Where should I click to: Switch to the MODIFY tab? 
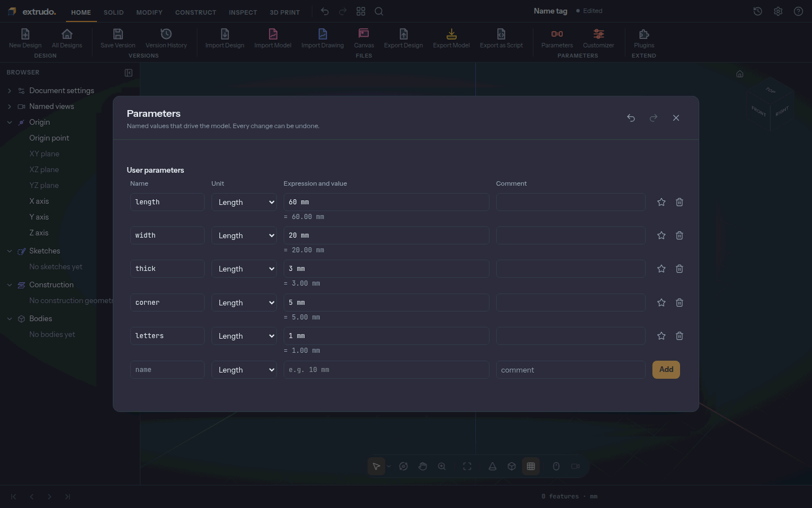(149, 12)
